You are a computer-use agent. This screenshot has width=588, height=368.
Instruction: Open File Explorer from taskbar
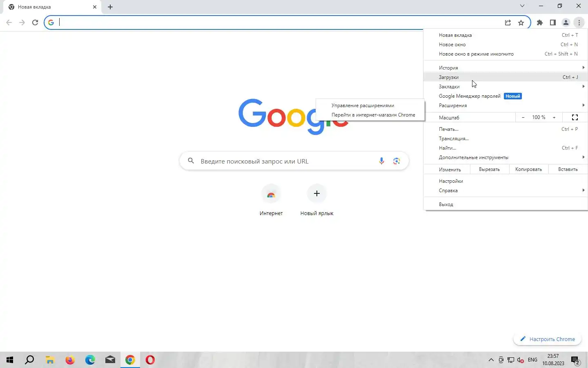pos(50,360)
